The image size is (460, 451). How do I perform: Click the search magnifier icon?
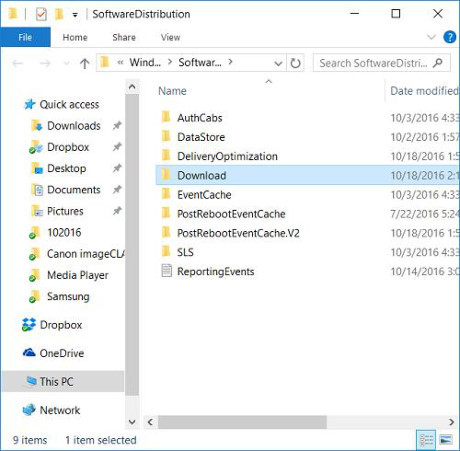click(438, 63)
